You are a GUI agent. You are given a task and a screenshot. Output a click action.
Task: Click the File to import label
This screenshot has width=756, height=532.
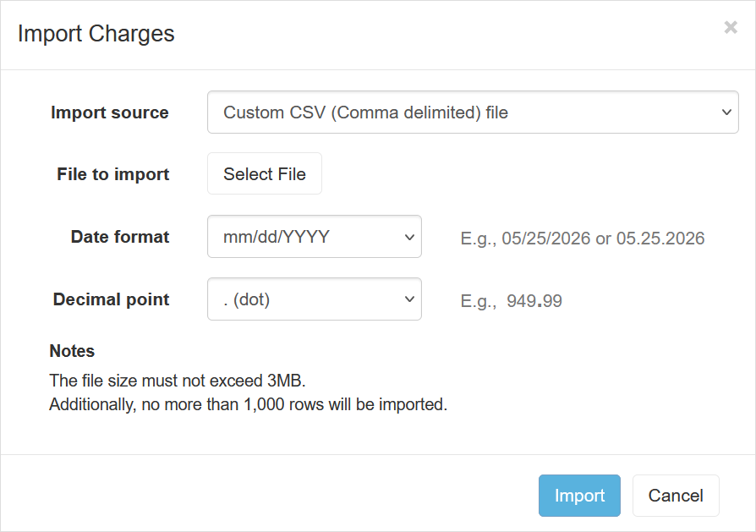pyautogui.click(x=113, y=174)
